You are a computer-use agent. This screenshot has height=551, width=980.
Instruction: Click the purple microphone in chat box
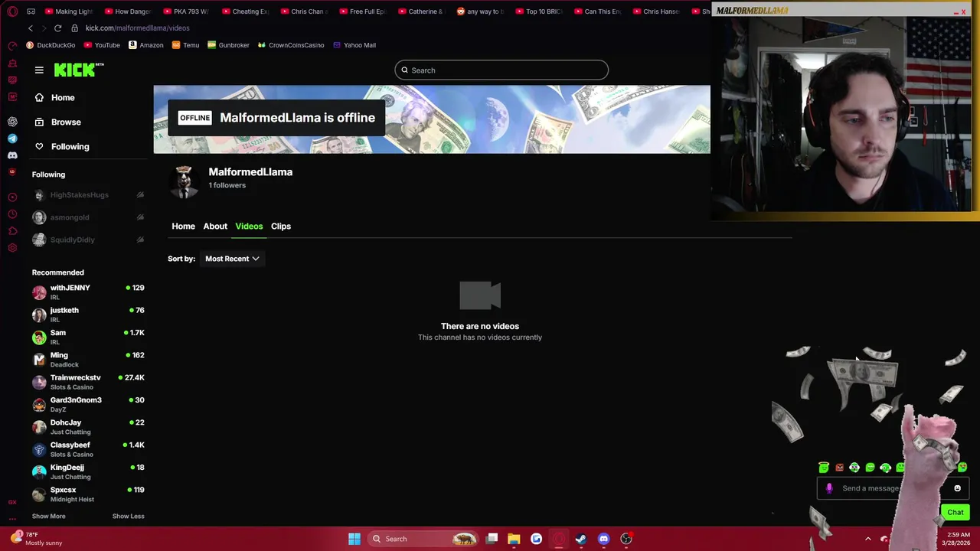[x=829, y=488]
